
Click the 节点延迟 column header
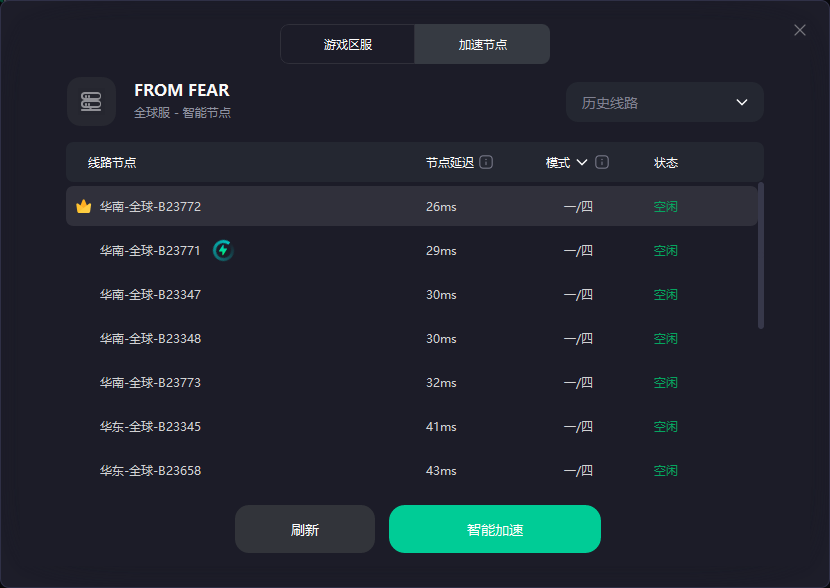[449, 162]
